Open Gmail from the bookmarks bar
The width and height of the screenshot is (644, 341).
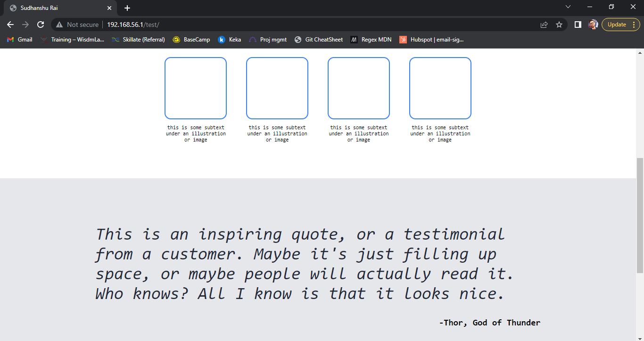point(19,40)
